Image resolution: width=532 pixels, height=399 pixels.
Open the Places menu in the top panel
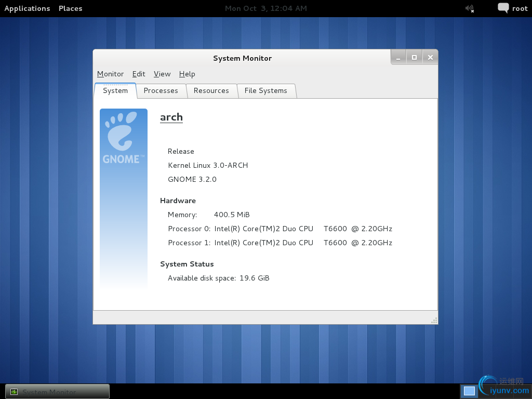[x=71, y=8]
